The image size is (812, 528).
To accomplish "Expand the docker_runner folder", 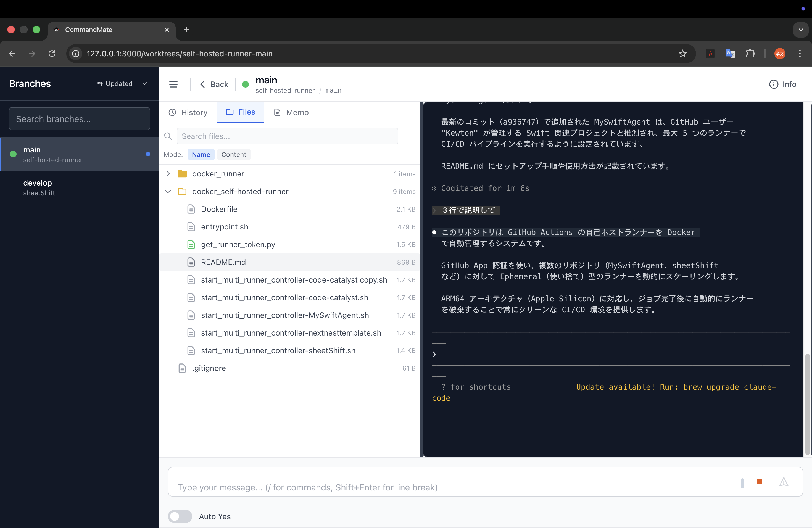I will (x=168, y=174).
